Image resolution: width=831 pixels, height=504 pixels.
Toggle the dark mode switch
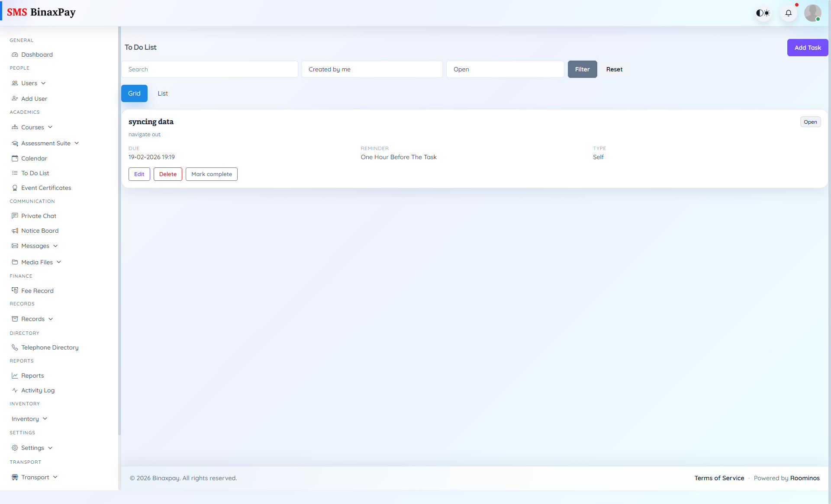point(763,13)
